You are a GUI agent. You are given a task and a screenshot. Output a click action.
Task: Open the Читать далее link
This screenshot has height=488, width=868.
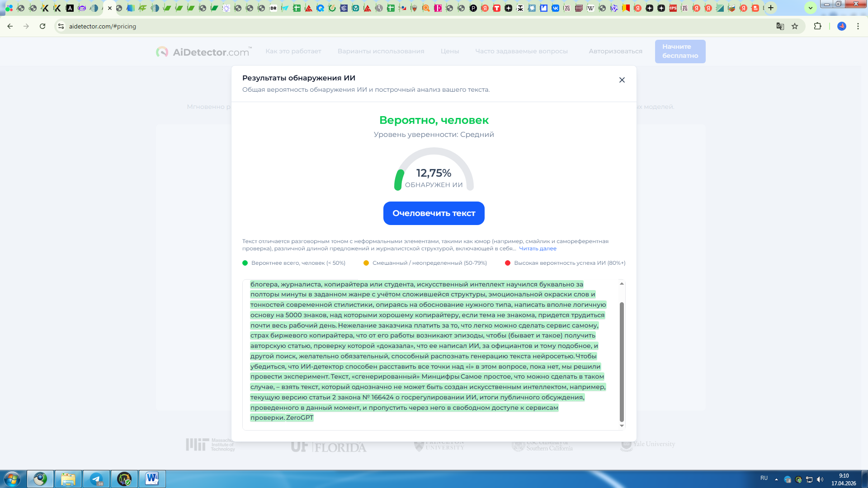click(x=538, y=249)
